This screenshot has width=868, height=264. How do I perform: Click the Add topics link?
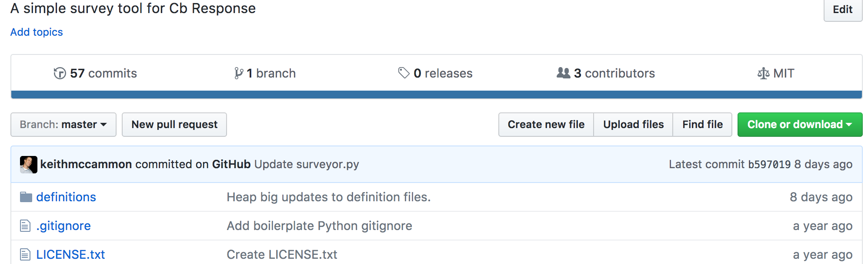tap(37, 32)
